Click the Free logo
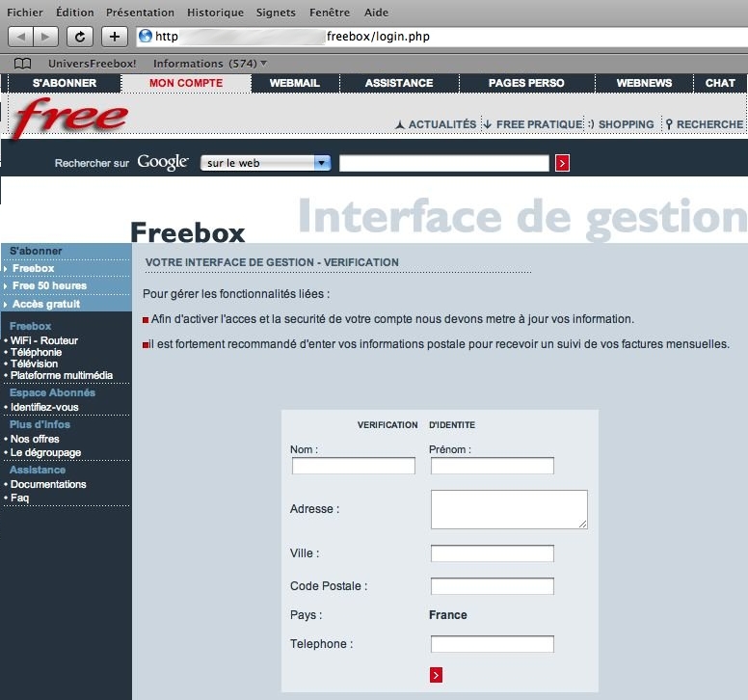The height and width of the screenshot is (700, 748). 69,117
